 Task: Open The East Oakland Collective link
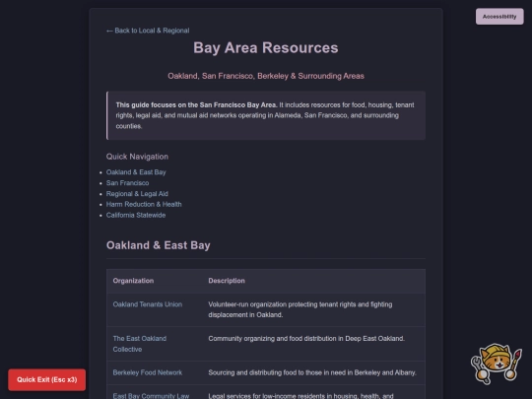(140, 344)
